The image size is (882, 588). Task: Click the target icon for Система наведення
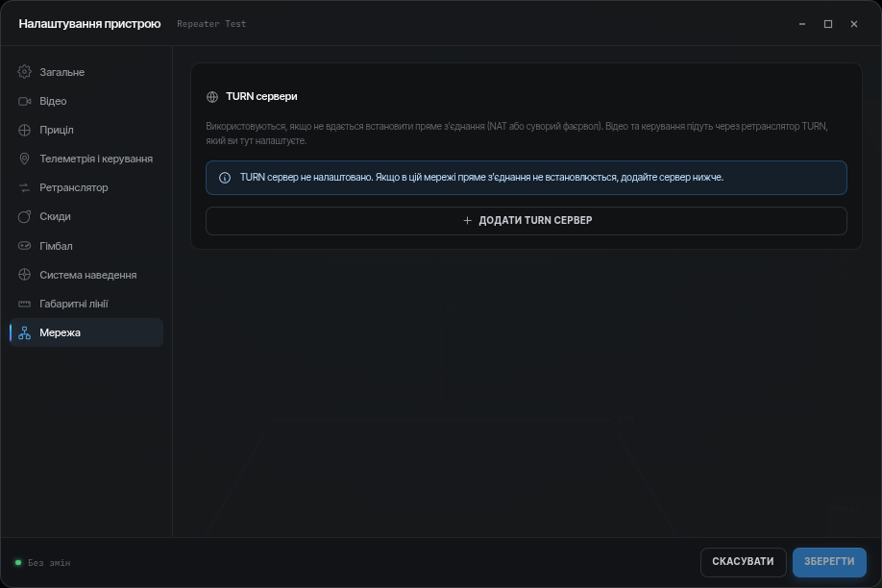[x=24, y=275]
